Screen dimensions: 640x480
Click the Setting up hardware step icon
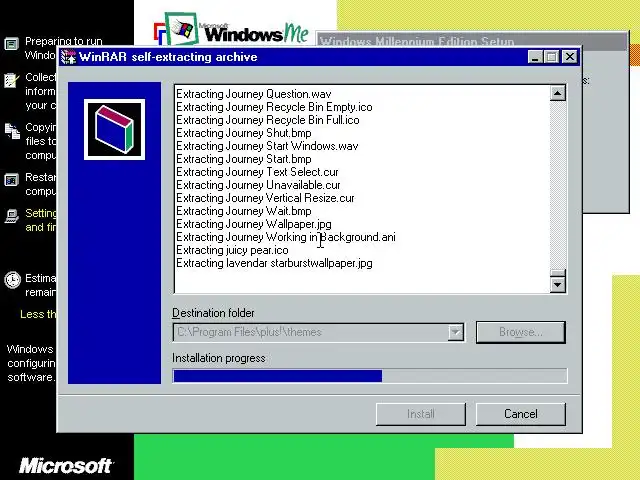[12, 216]
